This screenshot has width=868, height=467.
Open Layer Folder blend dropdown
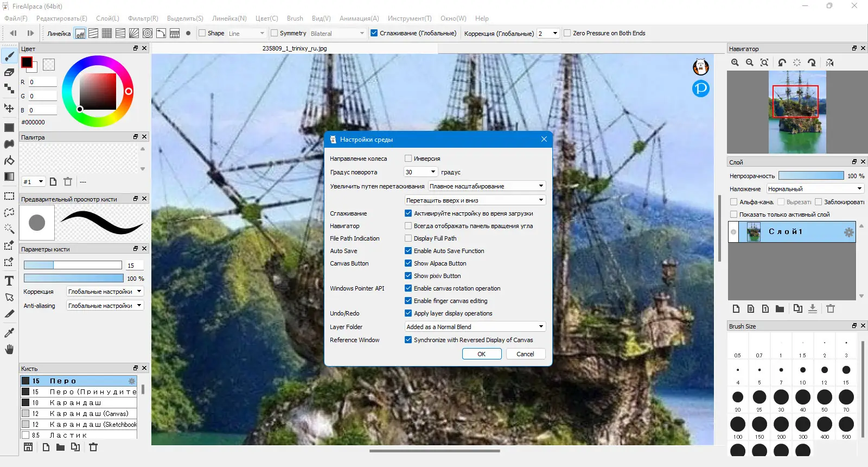click(475, 327)
